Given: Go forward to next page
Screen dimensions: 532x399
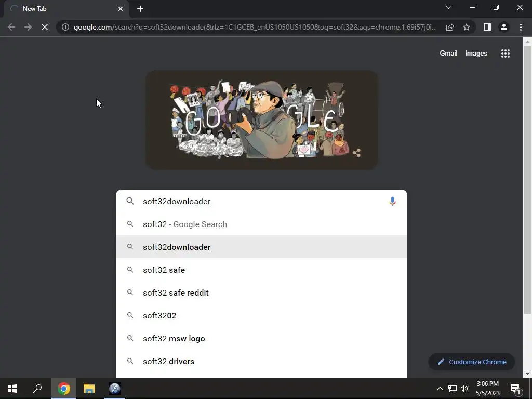Looking at the screenshot, I should click(28, 27).
